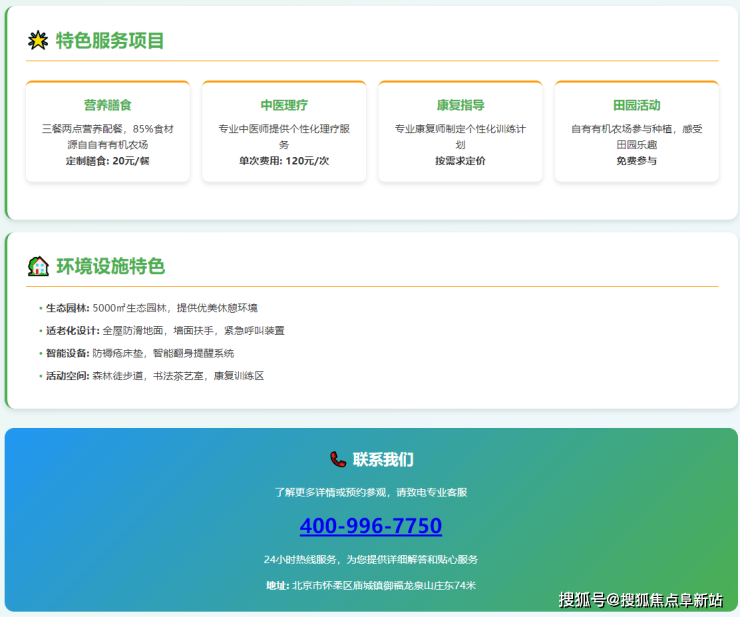This screenshot has width=740, height=617.
Task: Click the 免费参与 label in 田园活动
Action: [636, 161]
